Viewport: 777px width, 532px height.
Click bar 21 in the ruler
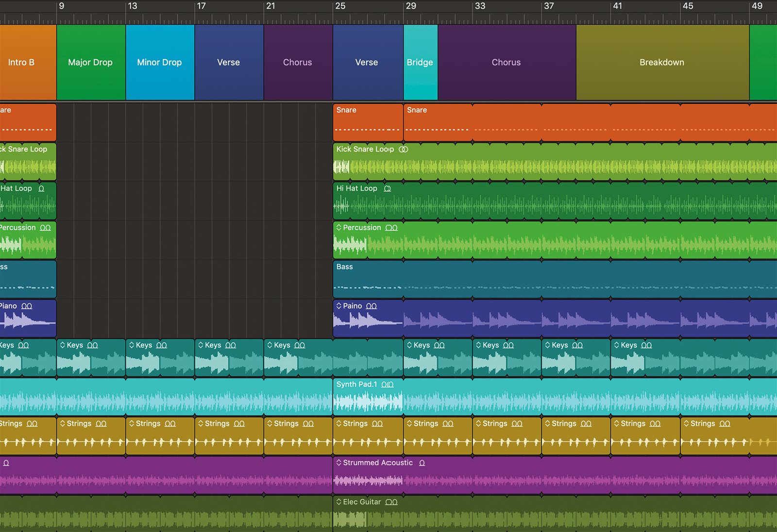click(x=270, y=6)
